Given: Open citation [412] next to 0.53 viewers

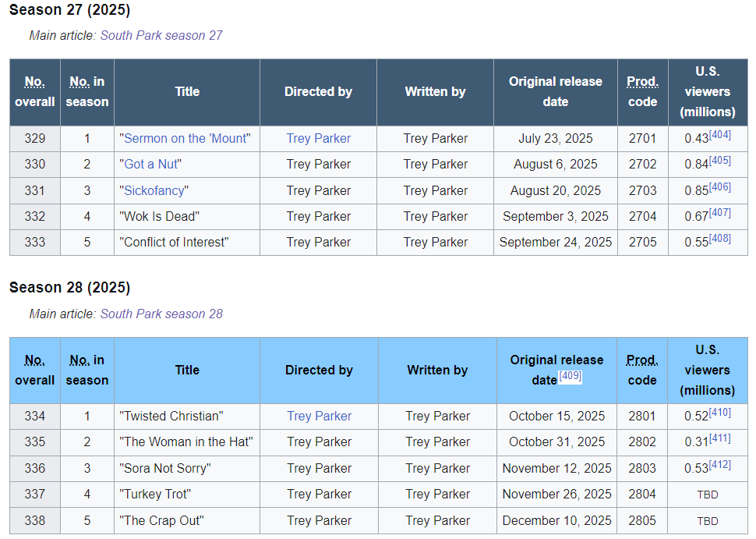Looking at the screenshot, I should [720, 465].
